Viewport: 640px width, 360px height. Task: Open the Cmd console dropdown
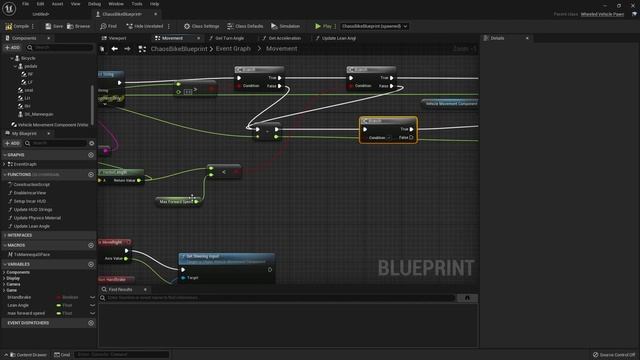coord(62,355)
